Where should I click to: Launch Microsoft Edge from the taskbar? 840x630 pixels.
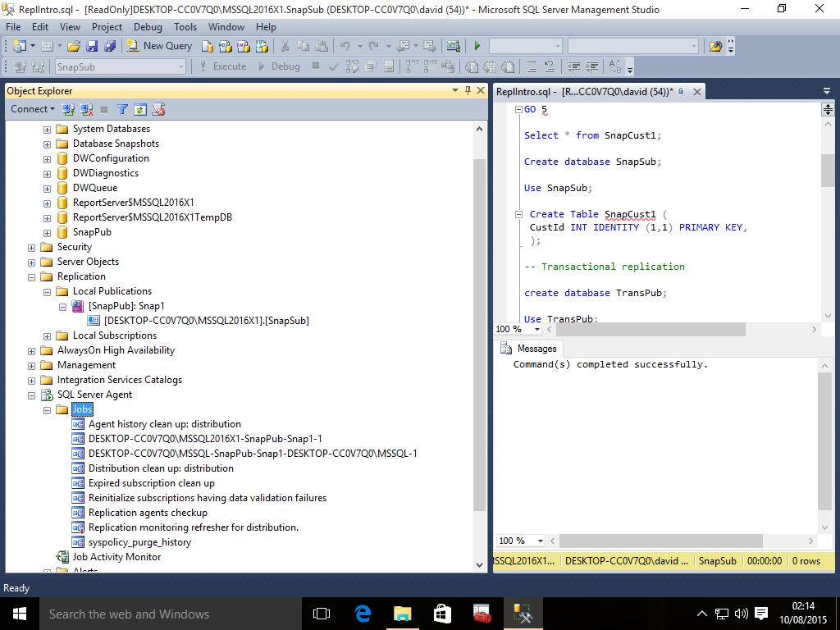click(x=363, y=613)
